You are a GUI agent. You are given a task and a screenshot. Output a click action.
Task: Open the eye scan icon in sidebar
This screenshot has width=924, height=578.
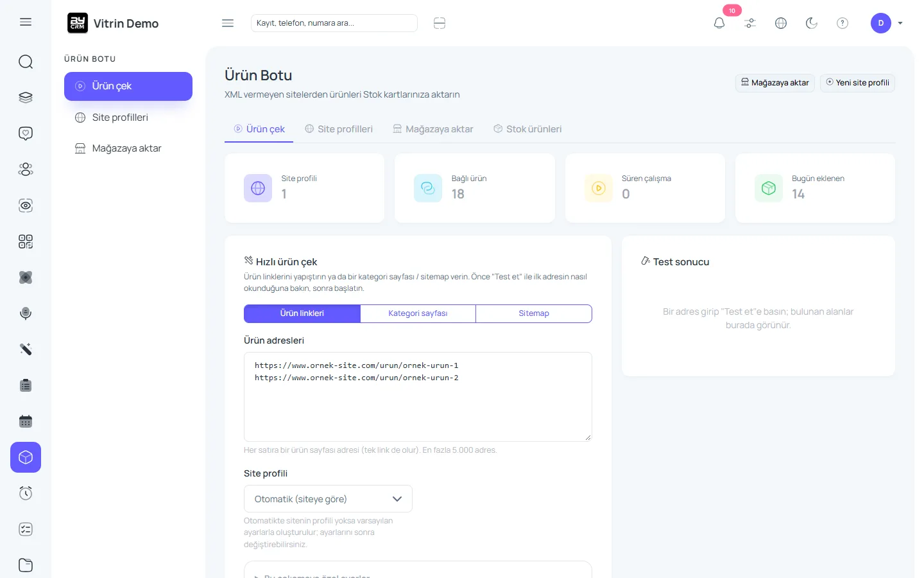tap(26, 206)
